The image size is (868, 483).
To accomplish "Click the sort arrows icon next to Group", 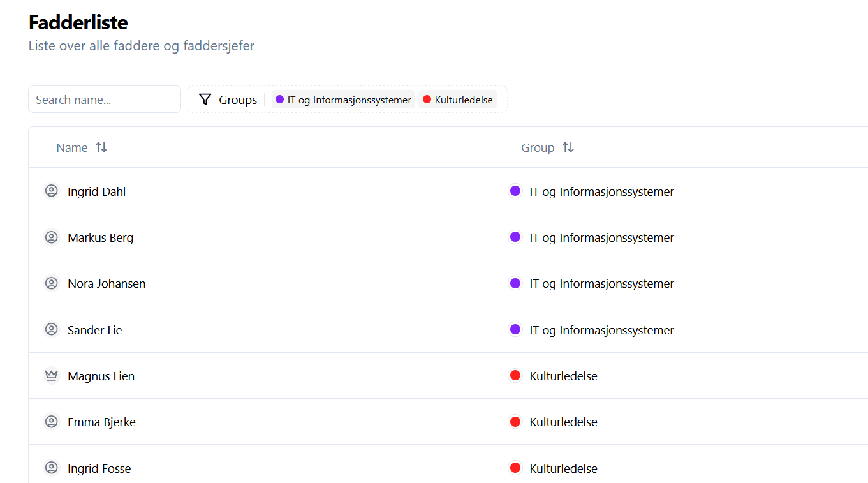I will click(x=568, y=147).
